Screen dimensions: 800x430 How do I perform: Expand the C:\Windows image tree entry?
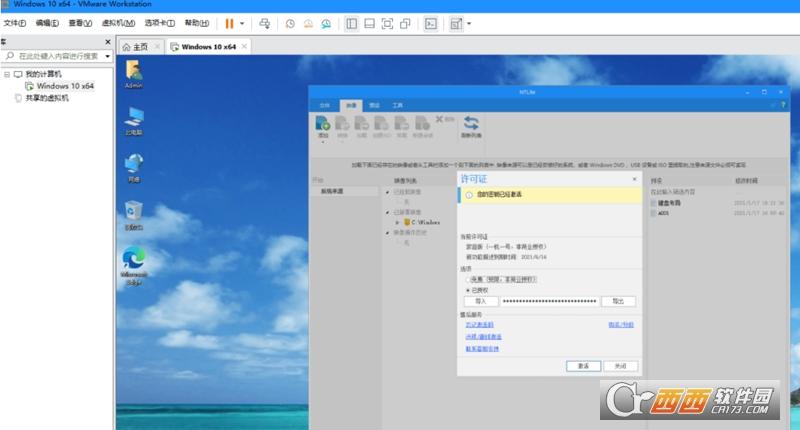[398, 222]
